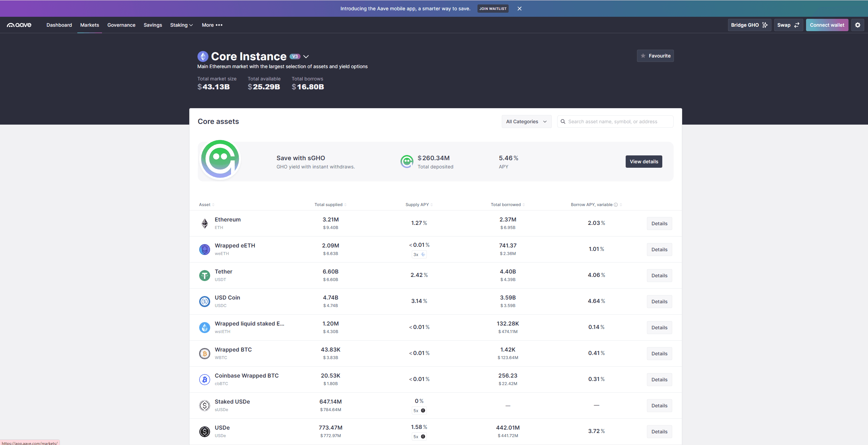Open settings via the gear icon

click(858, 25)
